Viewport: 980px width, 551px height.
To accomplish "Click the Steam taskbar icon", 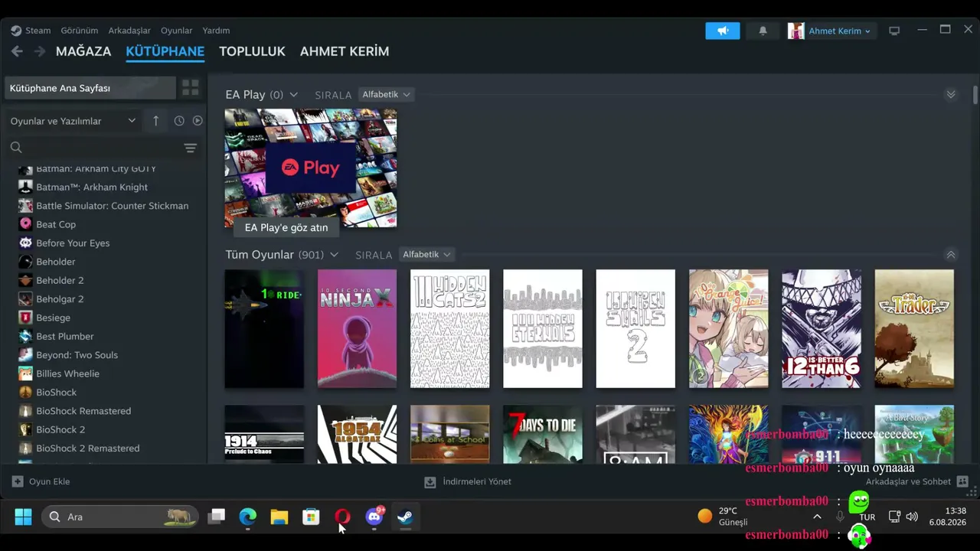I will pos(405,517).
